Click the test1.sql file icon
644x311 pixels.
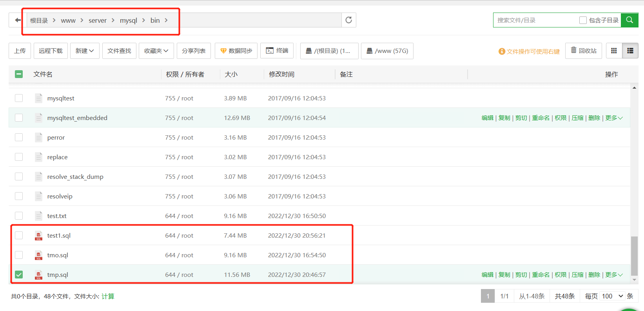pyautogui.click(x=38, y=236)
